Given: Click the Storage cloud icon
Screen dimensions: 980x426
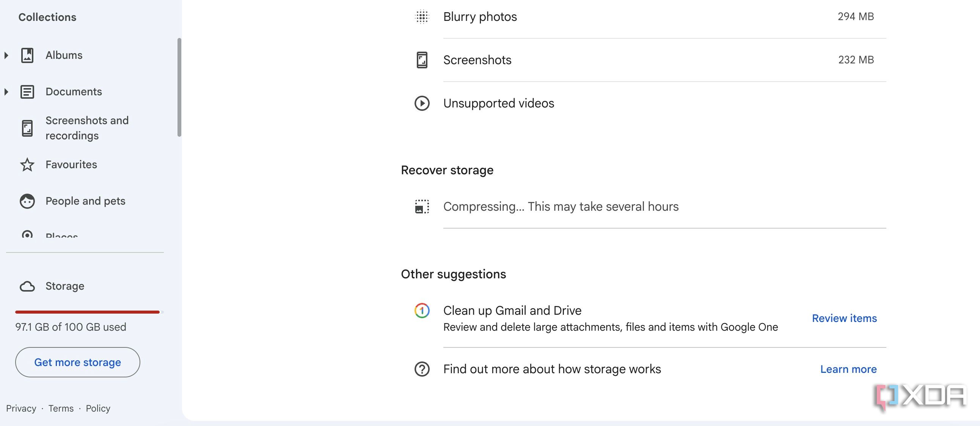Looking at the screenshot, I should click(x=27, y=286).
